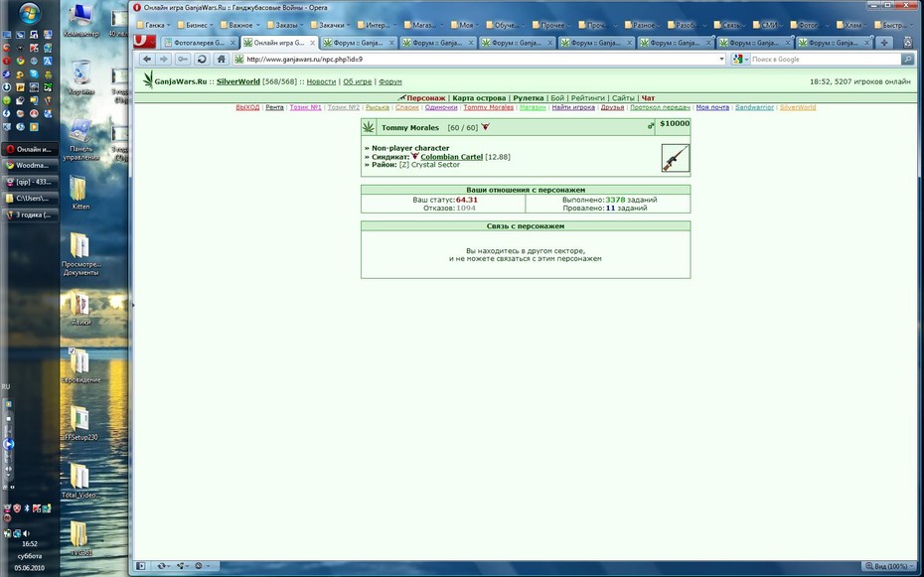
Task: Click the clock in the system tray
Action: pos(30,544)
